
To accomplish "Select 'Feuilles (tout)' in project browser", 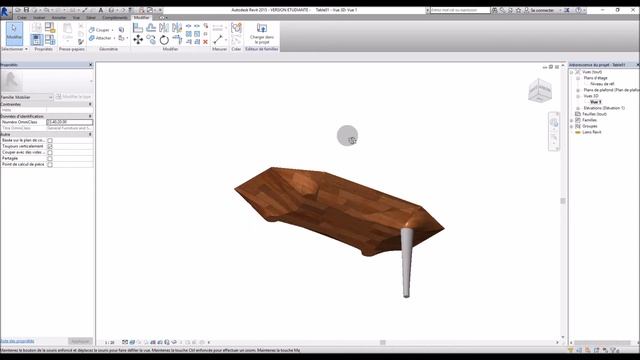I will pyautogui.click(x=594, y=114).
